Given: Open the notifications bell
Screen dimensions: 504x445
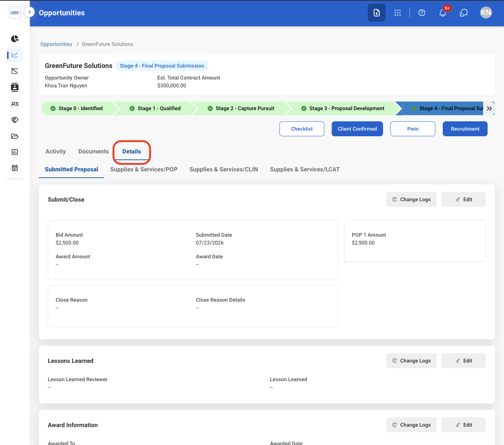Looking at the screenshot, I should (443, 13).
